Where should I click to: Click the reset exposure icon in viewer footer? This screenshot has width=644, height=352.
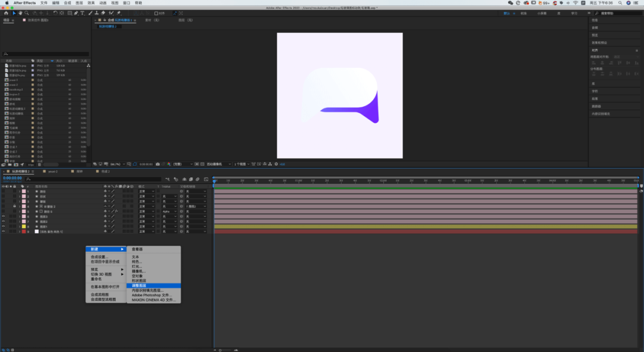[276, 164]
